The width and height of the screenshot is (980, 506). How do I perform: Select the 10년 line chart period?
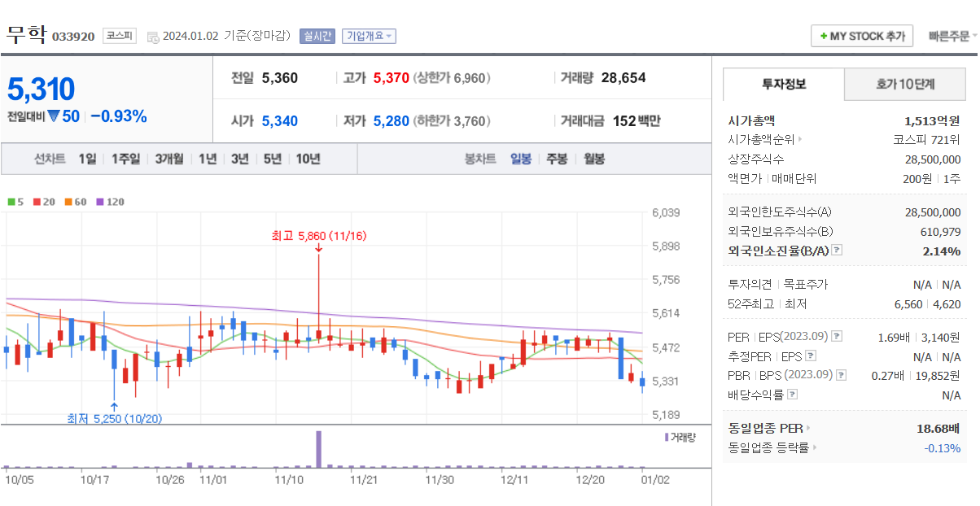click(x=308, y=159)
